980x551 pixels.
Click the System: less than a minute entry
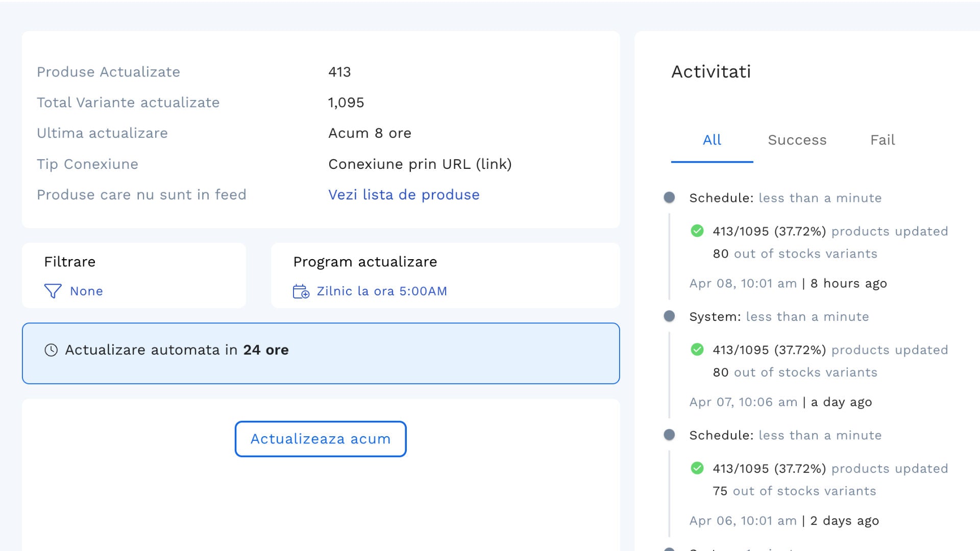(778, 317)
